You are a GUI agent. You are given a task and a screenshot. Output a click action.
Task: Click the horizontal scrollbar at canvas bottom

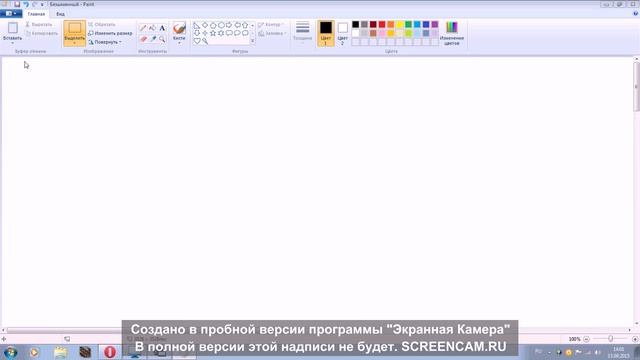316,330
